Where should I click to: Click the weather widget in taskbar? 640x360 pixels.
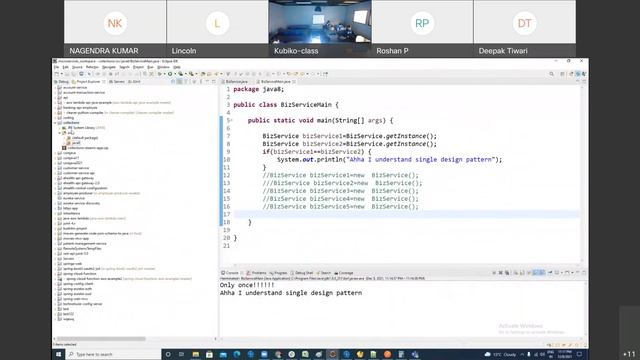500,354
